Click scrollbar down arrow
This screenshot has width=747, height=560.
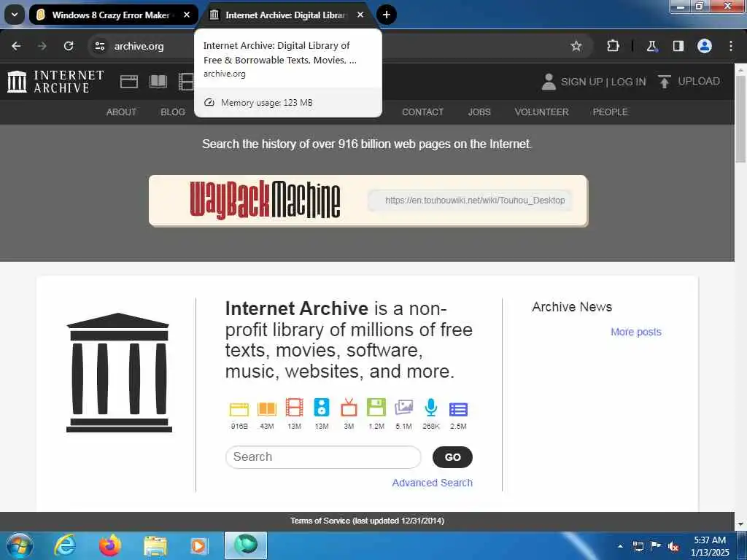click(741, 524)
